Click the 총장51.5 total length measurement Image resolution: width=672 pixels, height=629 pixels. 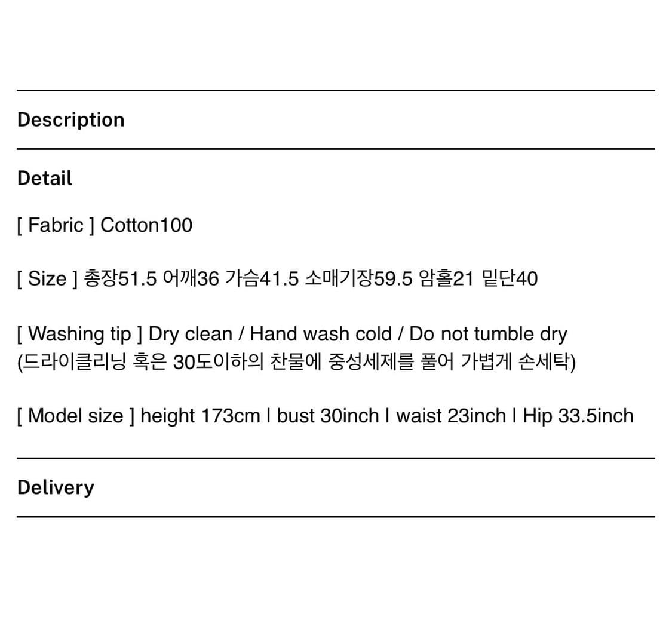click(x=120, y=278)
